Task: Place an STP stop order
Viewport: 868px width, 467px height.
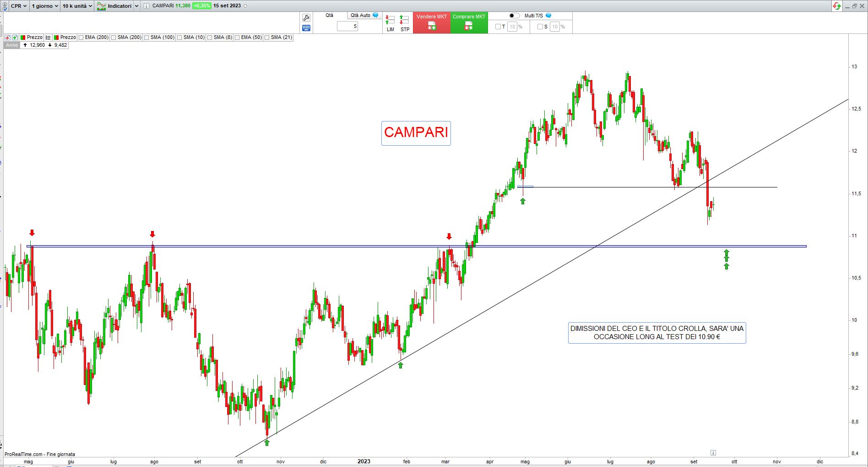Action: (x=405, y=23)
